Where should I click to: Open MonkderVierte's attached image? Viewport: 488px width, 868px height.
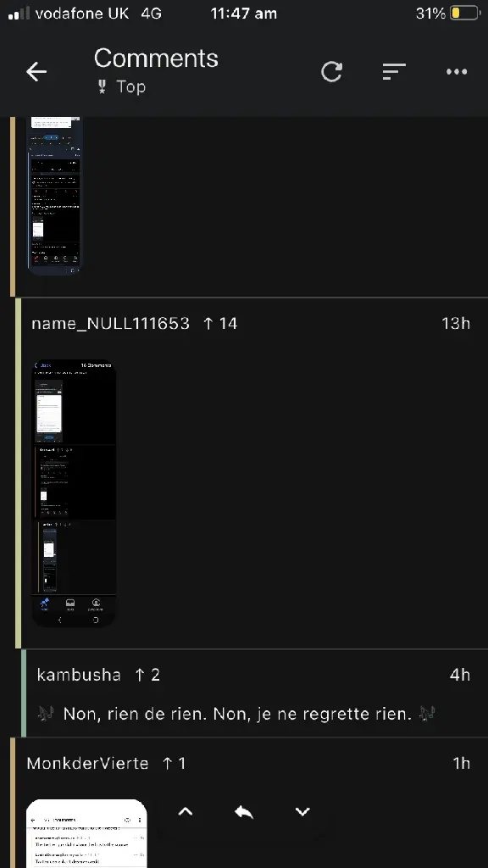point(87,834)
